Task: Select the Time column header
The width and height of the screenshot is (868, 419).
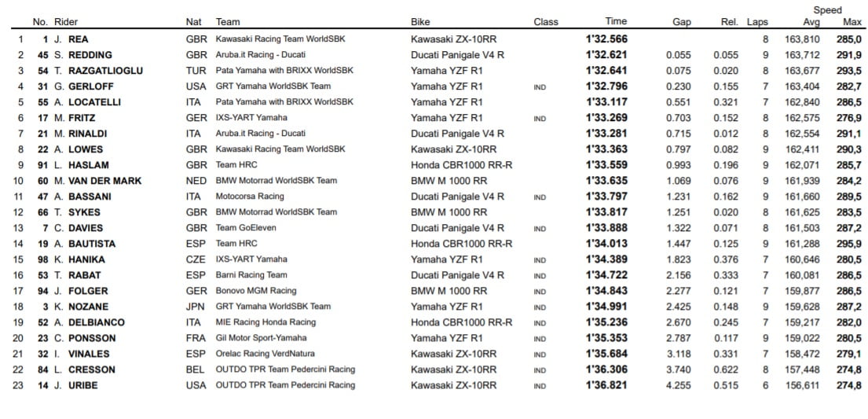Action: click(x=616, y=22)
